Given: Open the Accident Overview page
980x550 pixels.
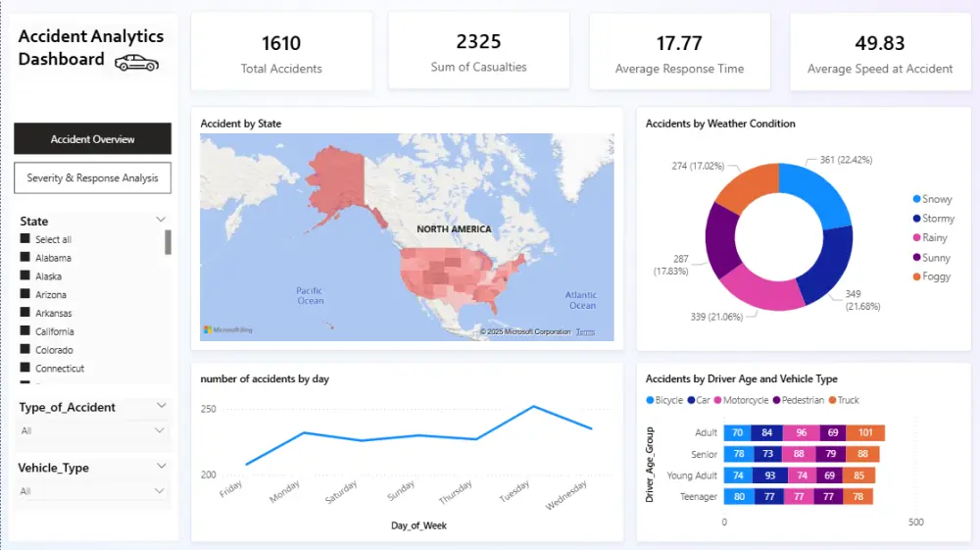Looking at the screenshot, I should [92, 139].
